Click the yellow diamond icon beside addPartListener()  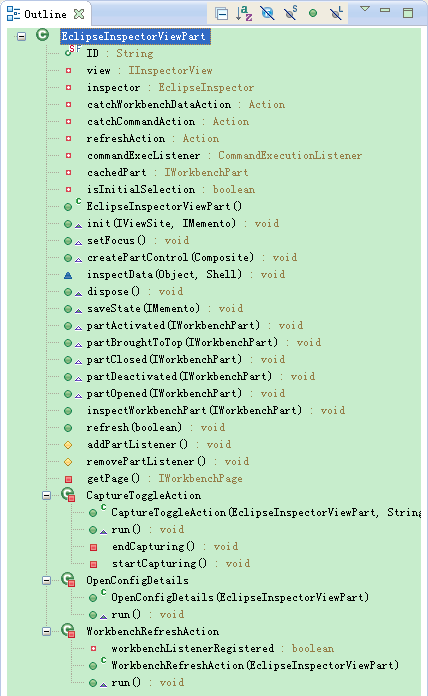pos(68,445)
